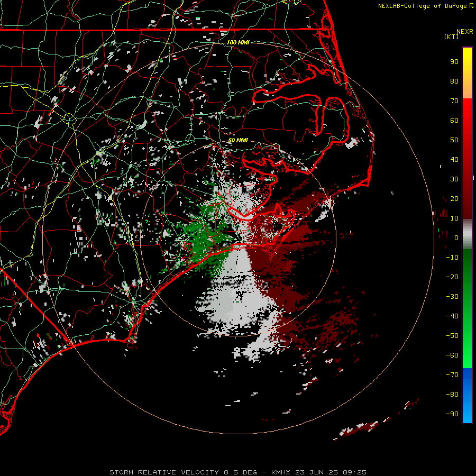476x476 pixels.
Task: Click the 50 NMI range ring label
Action: [x=238, y=140]
